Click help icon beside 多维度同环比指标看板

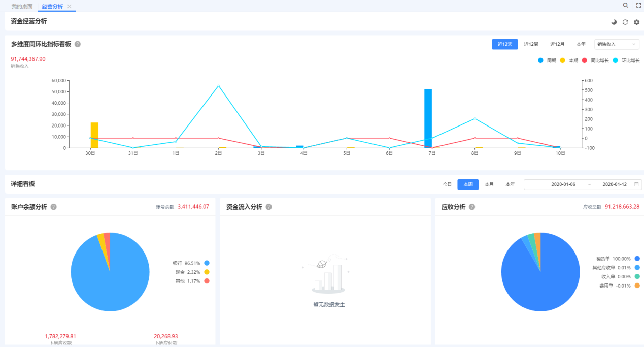(78, 44)
